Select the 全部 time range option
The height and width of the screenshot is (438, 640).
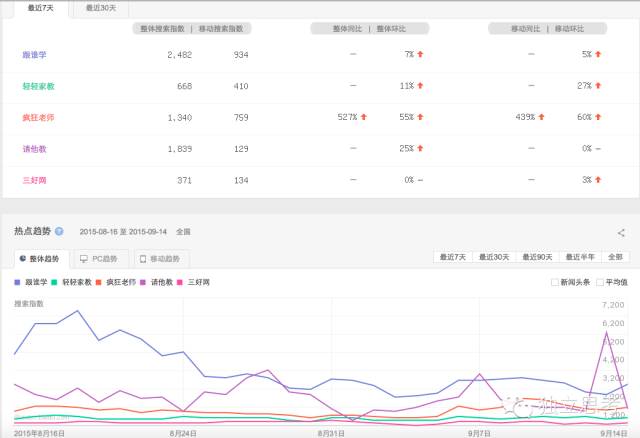tap(615, 258)
